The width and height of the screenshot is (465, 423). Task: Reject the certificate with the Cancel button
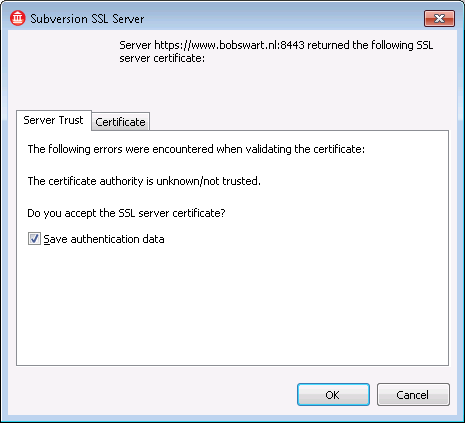(x=413, y=395)
